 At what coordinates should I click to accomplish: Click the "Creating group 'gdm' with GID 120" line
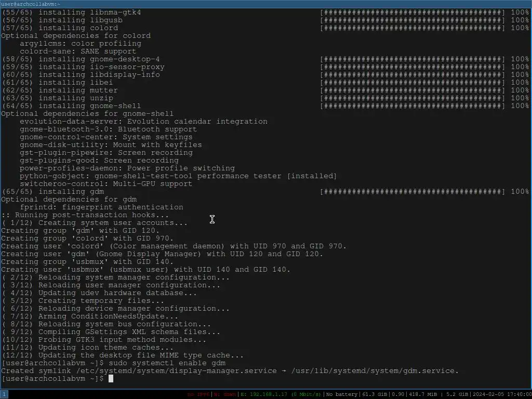[x=81, y=231]
